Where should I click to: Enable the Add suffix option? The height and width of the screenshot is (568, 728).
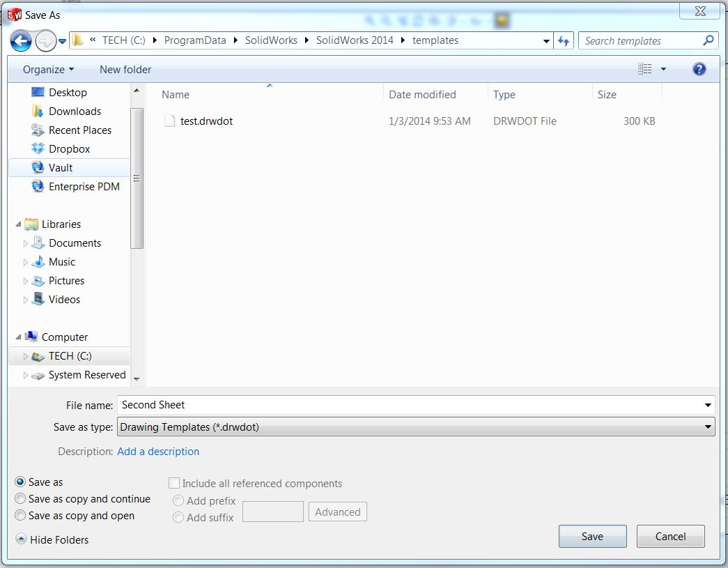(179, 518)
